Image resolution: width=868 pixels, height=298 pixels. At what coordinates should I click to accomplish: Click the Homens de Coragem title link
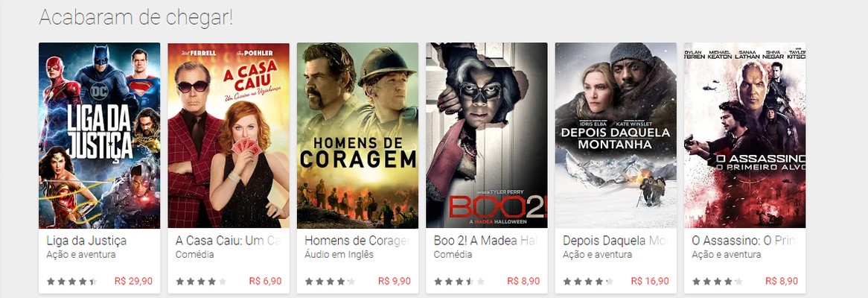[x=357, y=241]
